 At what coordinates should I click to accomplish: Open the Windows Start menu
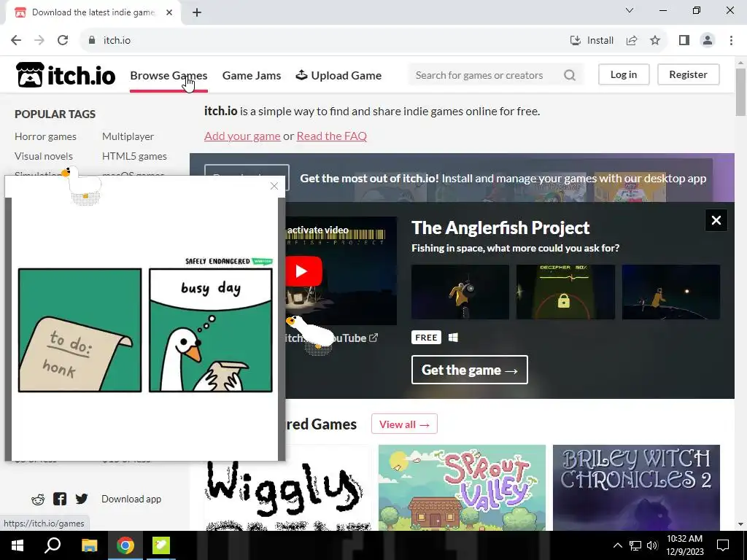(x=18, y=545)
